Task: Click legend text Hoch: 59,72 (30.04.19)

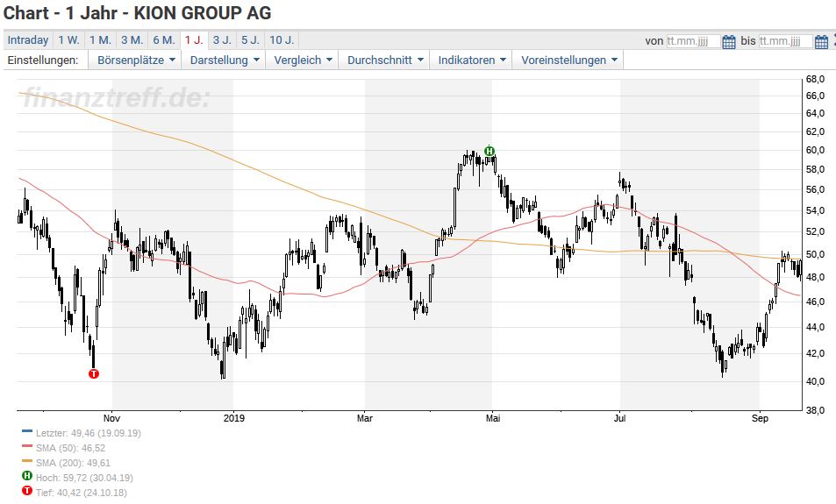Action: pyautogui.click(x=84, y=478)
